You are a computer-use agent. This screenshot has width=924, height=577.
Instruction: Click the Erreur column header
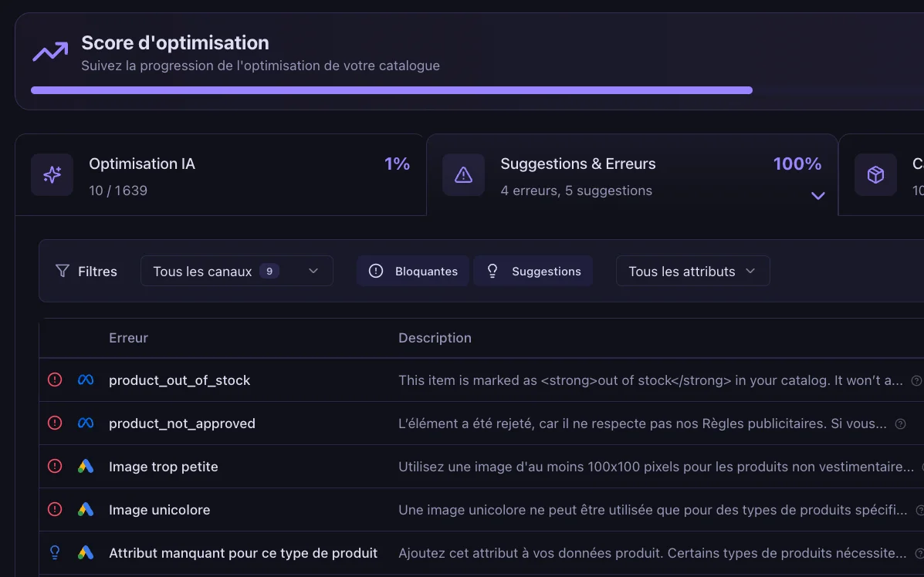(x=128, y=338)
